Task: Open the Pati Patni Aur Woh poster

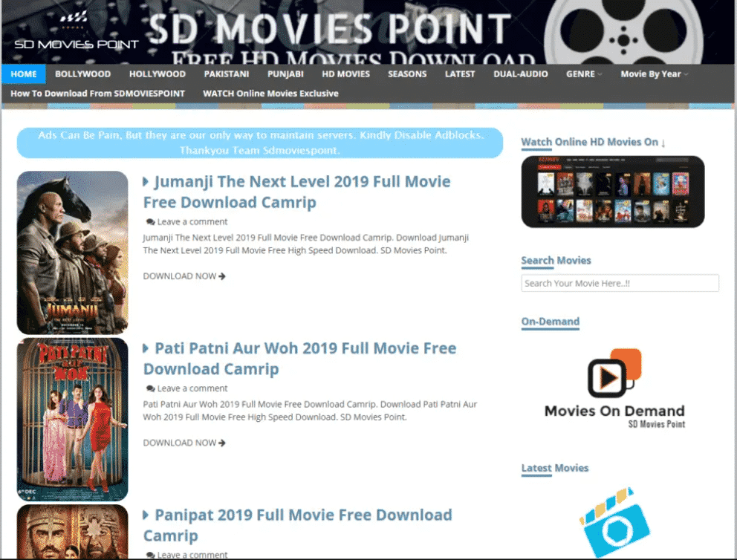Action: coord(72,420)
